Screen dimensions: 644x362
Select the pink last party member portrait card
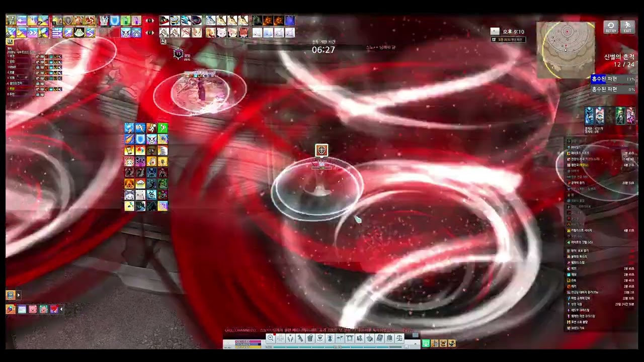pos(630,116)
